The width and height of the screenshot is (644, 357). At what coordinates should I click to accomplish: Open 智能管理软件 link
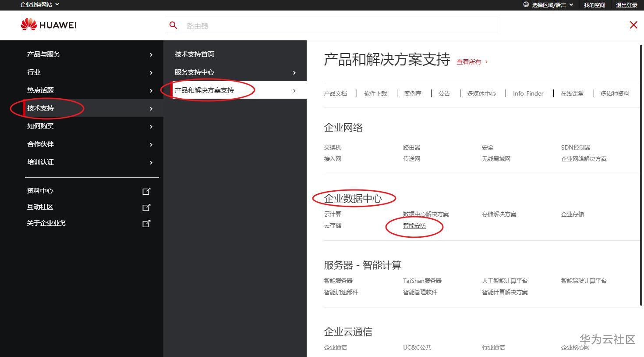coord(420,292)
